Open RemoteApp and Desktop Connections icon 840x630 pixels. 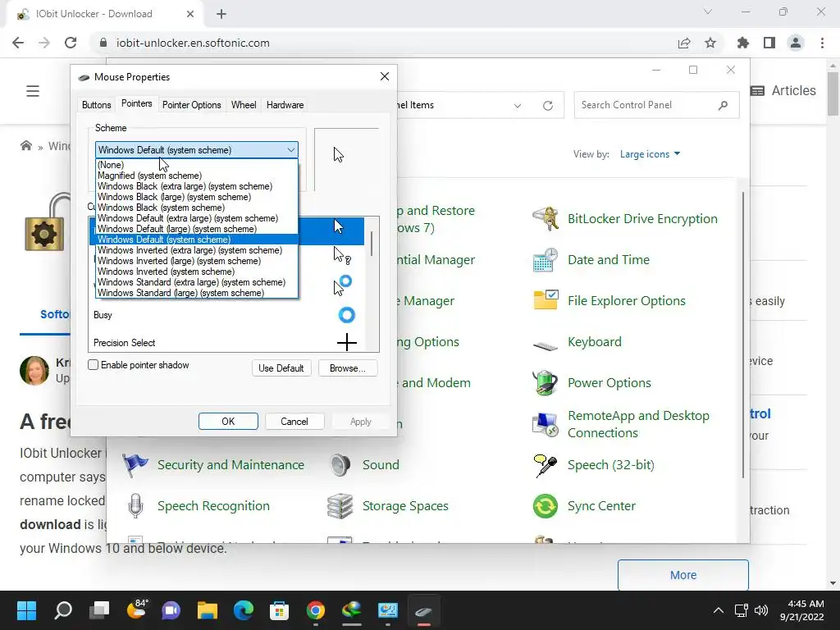[x=546, y=424]
